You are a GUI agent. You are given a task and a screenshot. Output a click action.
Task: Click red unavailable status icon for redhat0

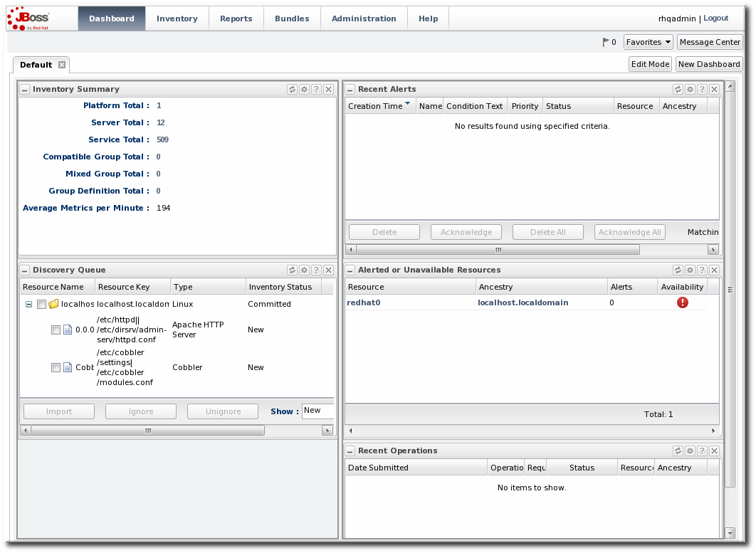(683, 302)
